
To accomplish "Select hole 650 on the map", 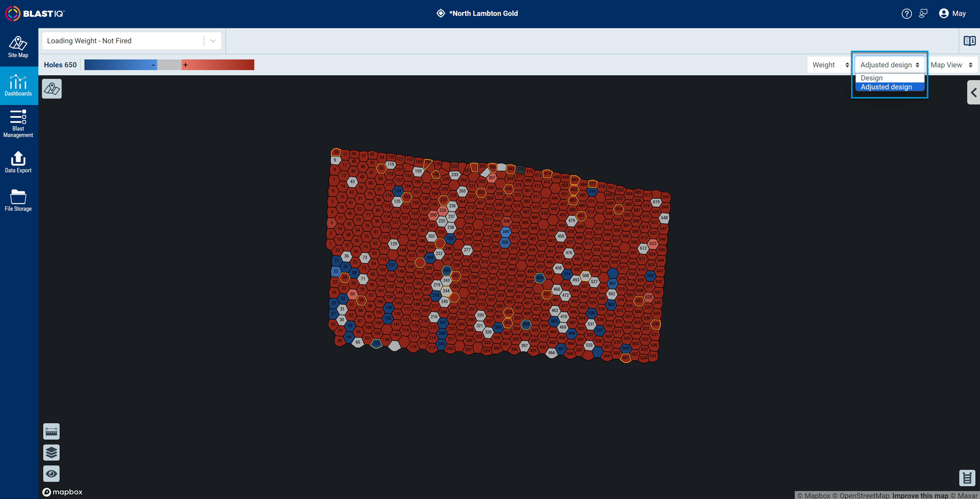I will coord(665,196).
